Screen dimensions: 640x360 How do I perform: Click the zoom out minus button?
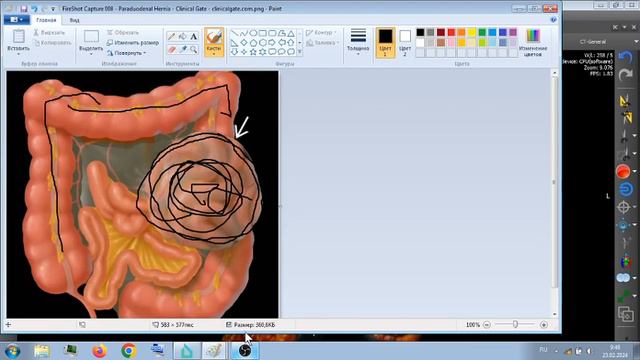[487, 325]
